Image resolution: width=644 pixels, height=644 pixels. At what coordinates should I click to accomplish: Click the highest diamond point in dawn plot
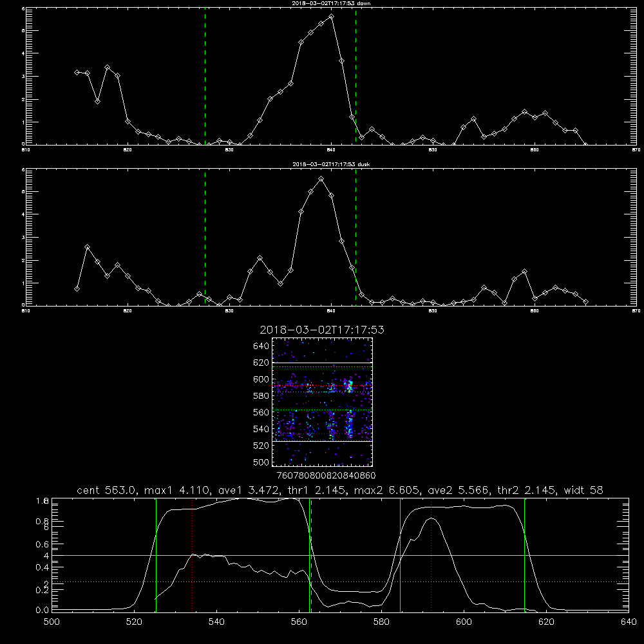[x=332, y=17]
